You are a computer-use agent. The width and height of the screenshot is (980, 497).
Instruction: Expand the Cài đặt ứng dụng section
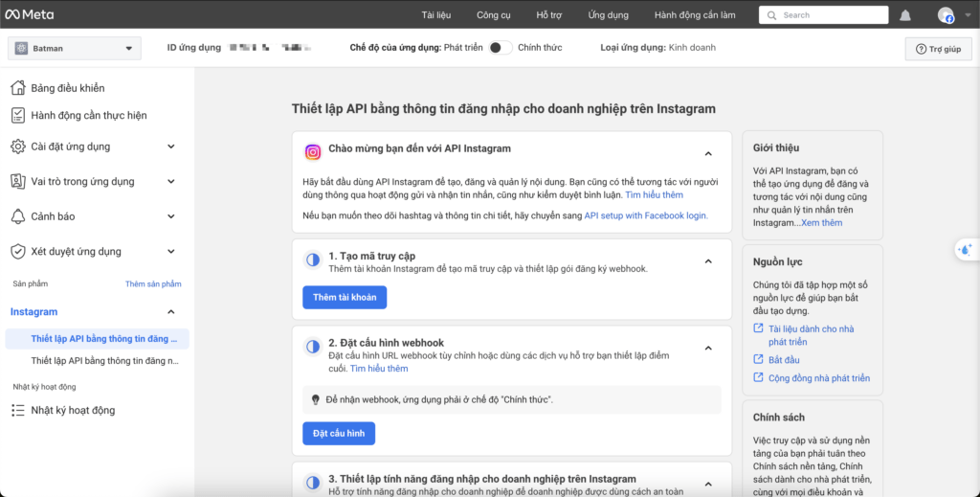pos(171,147)
